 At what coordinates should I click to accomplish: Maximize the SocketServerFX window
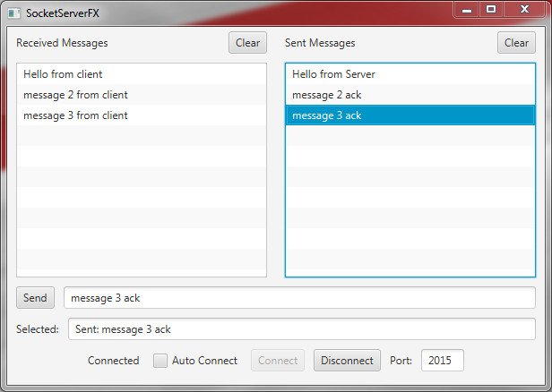[x=491, y=10]
